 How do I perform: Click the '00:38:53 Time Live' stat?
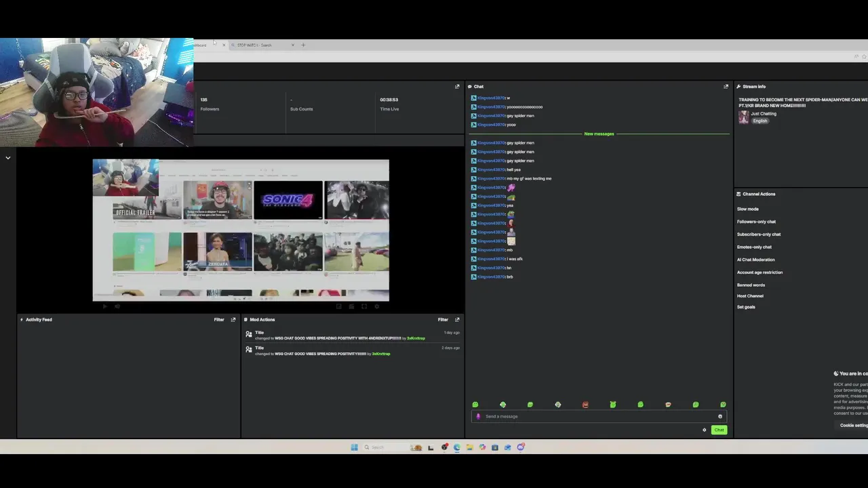click(389, 104)
